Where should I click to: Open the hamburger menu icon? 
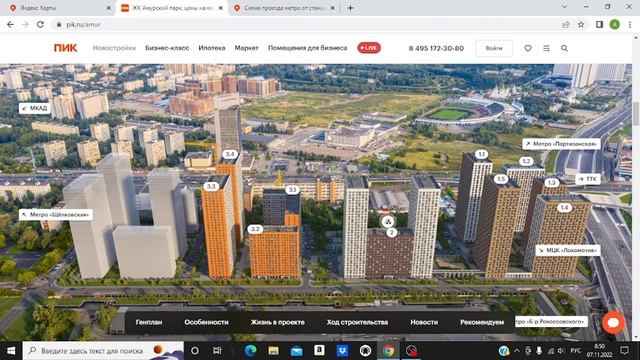[x=546, y=48]
